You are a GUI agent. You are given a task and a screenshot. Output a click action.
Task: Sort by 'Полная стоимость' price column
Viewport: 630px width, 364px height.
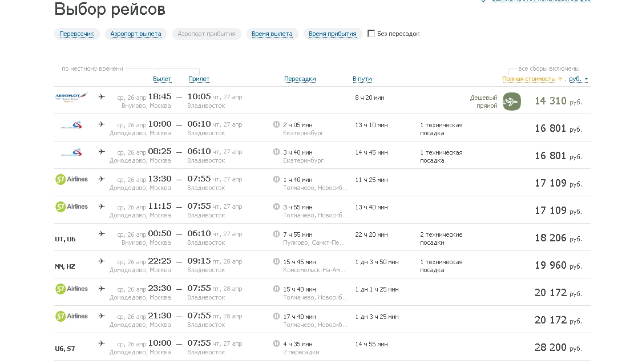point(528,79)
